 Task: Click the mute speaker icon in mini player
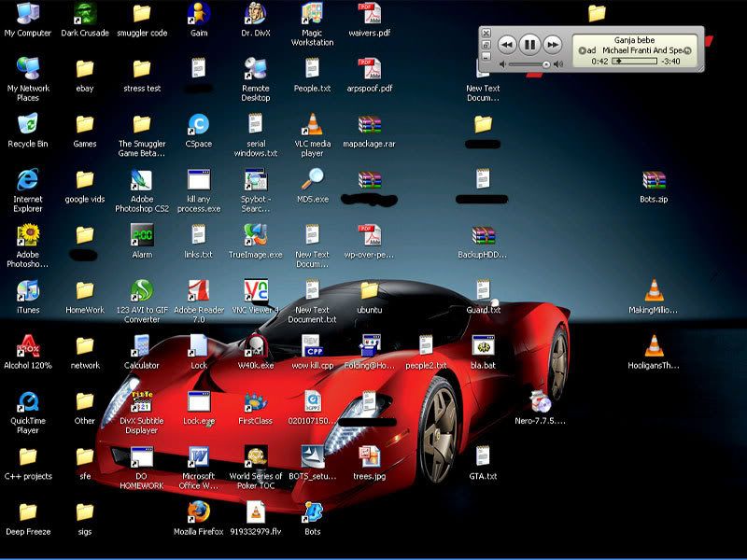tap(504, 64)
